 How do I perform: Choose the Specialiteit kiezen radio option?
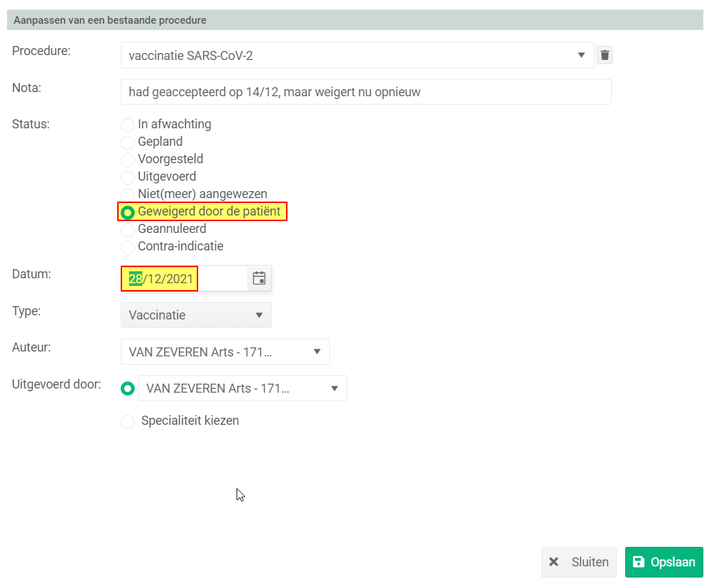(x=127, y=421)
